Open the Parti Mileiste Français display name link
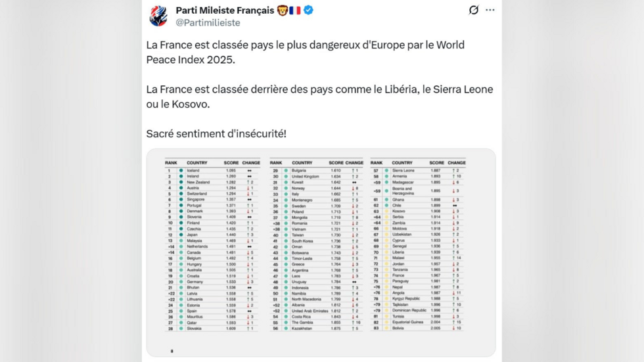 pyautogui.click(x=225, y=10)
